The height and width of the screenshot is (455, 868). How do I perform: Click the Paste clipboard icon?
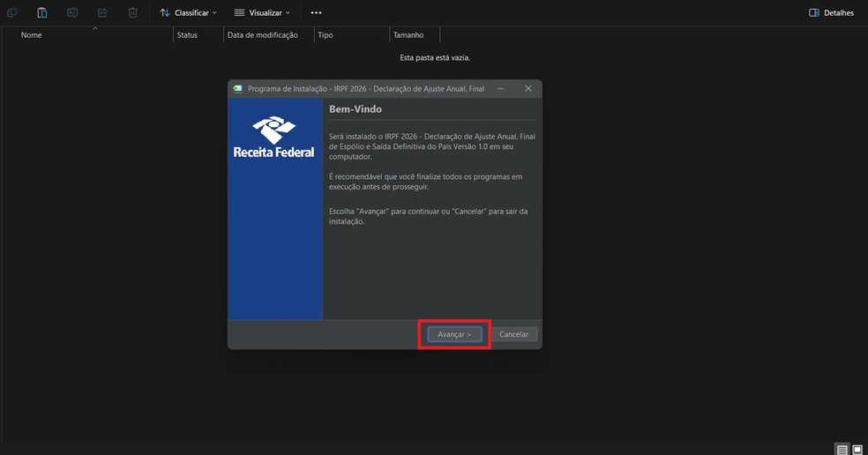click(42, 13)
